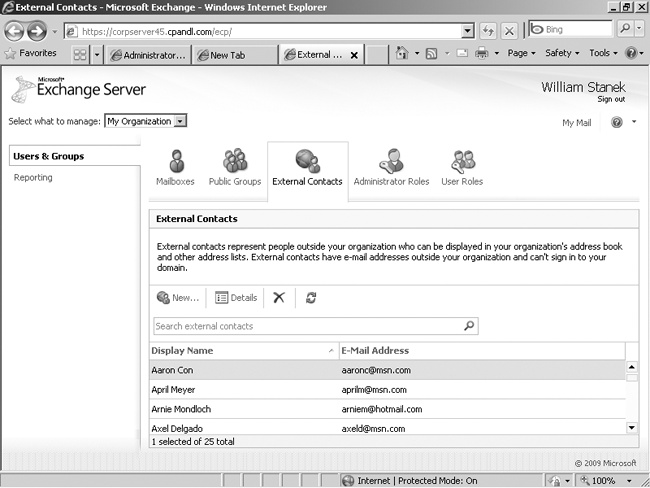Image resolution: width=650 pixels, height=488 pixels.
Task: Select the April Meyer contact row
Action: (x=388, y=389)
